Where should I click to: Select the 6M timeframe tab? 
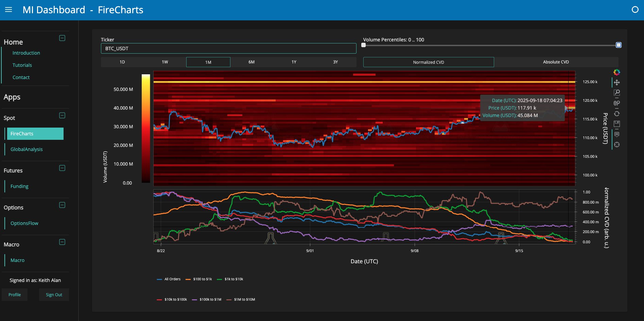point(251,62)
